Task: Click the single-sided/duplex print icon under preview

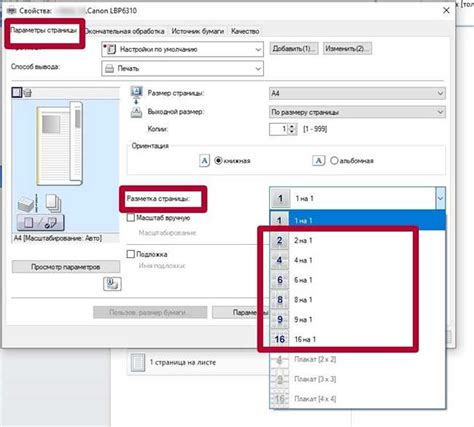Action: 40,222
